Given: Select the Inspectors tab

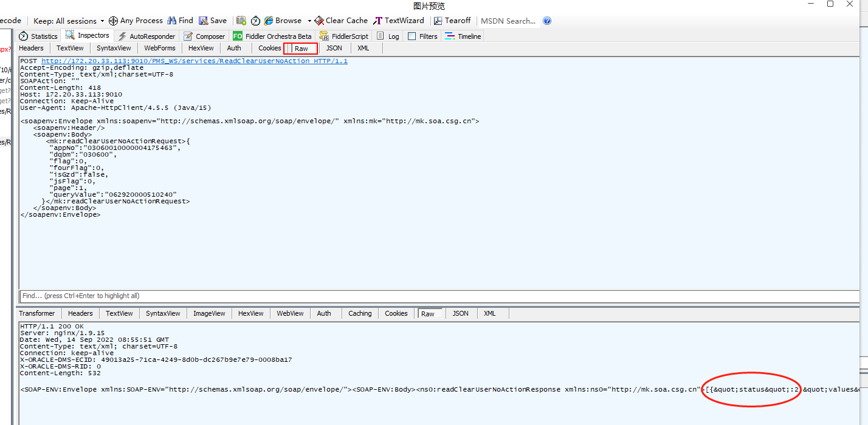Looking at the screenshot, I should 88,36.
